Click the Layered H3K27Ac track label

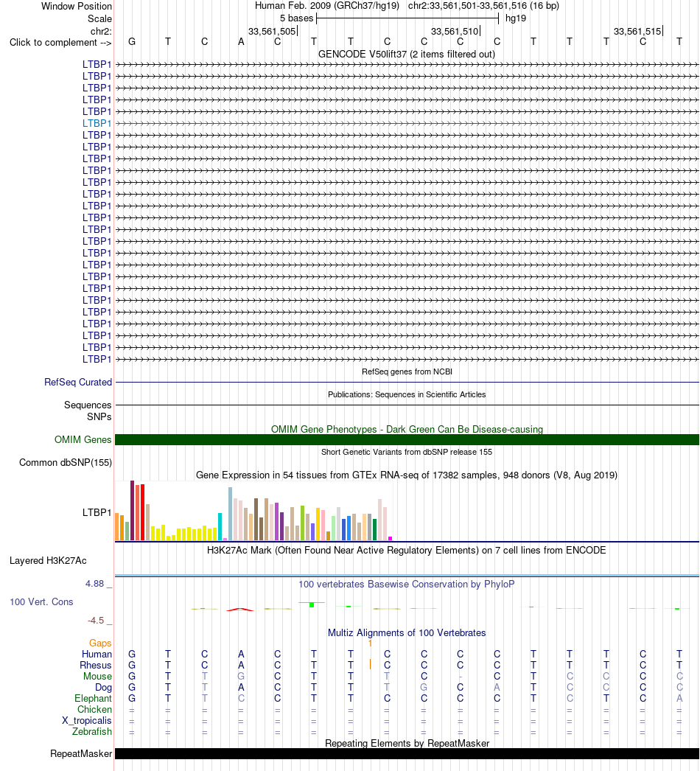48,560
